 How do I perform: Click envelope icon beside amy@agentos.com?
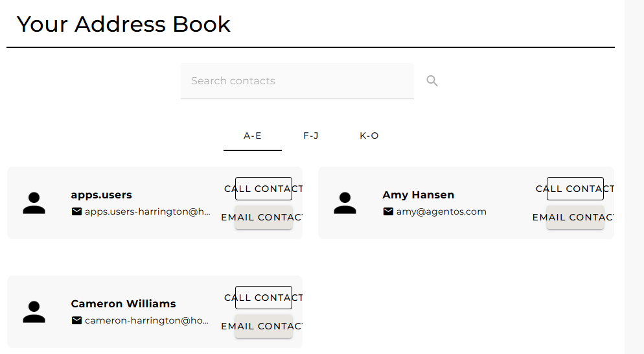click(389, 211)
